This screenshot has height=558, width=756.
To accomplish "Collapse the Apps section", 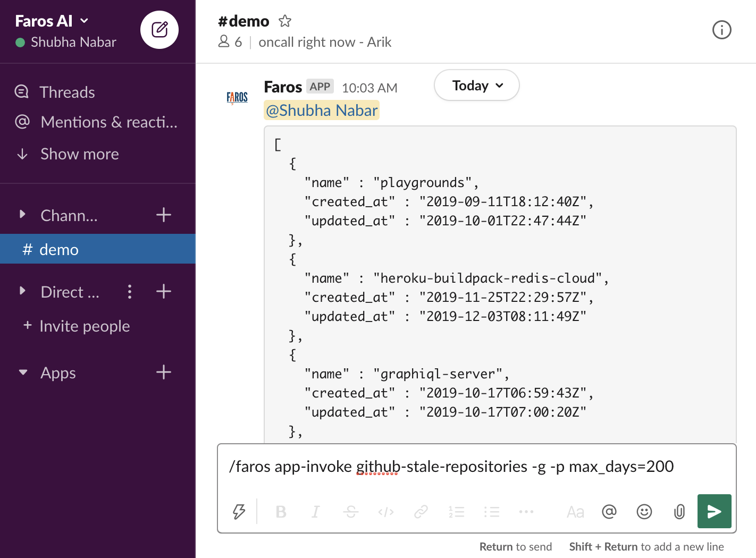I will click(x=23, y=373).
